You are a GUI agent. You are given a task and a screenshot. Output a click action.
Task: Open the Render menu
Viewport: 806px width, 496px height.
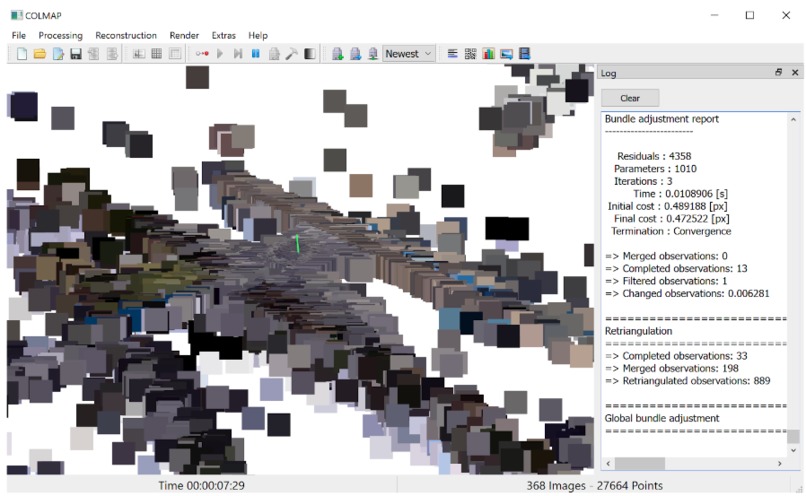click(x=184, y=35)
